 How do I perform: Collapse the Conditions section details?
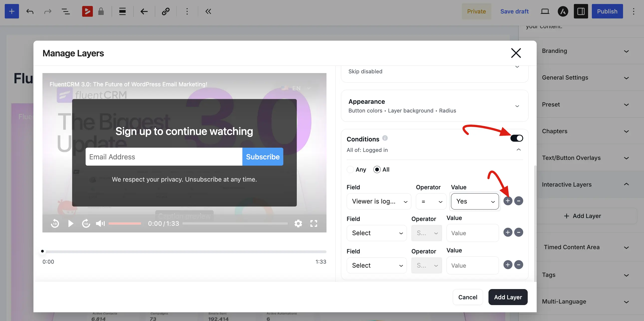[x=519, y=150]
